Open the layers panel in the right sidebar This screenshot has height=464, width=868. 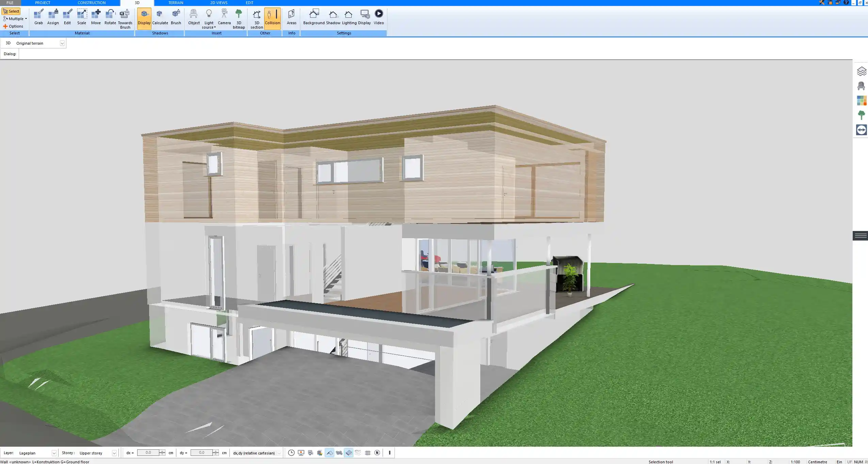pos(862,71)
